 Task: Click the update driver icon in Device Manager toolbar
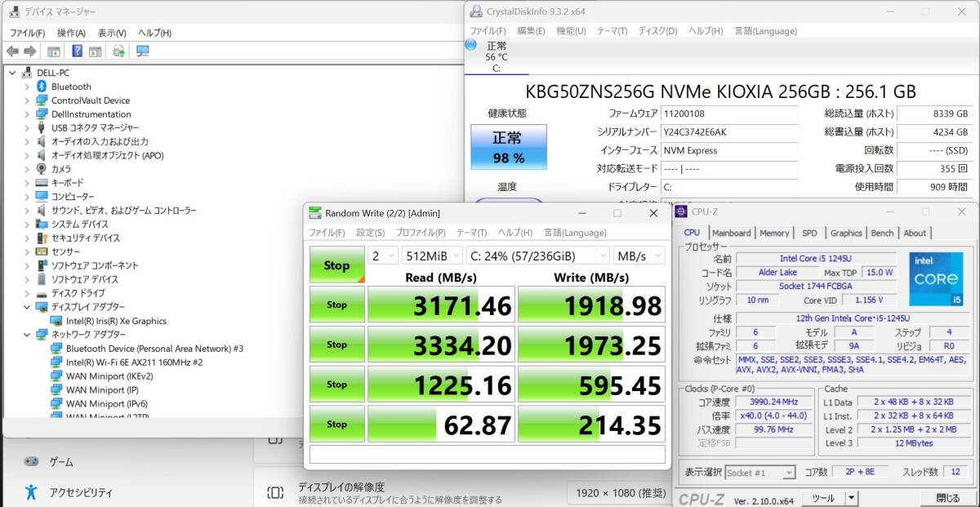[118, 51]
